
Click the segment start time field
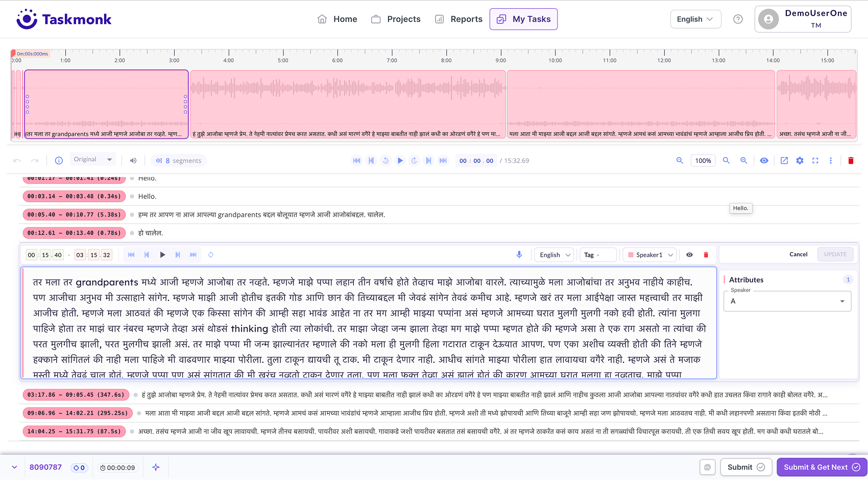tap(45, 255)
